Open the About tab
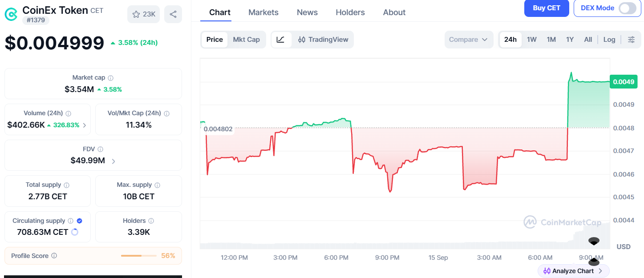644x278 pixels. pyautogui.click(x=394, y=12)
